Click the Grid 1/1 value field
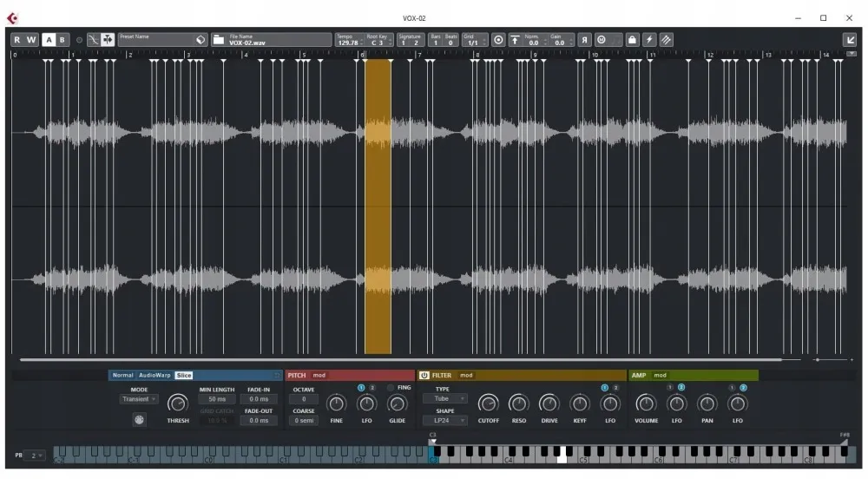Screen dimensions: 868x479 pyautogui.click(x=473, y=43)
